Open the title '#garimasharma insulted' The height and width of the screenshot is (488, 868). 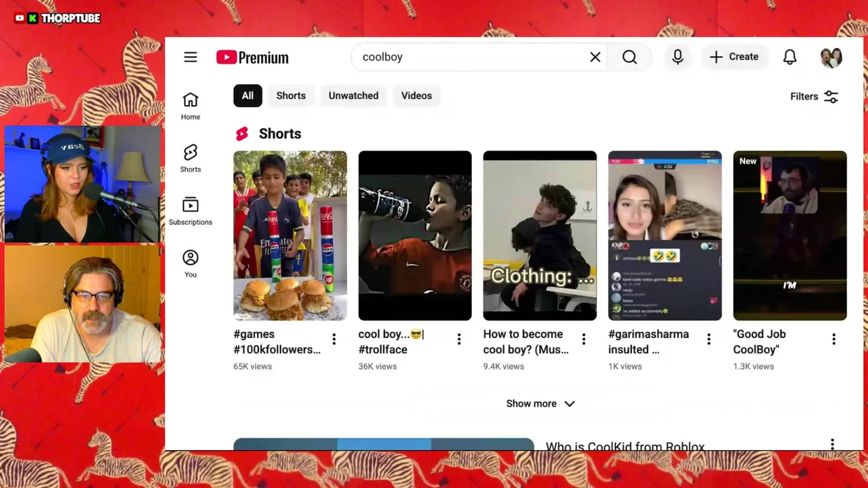tap(648, 342)
